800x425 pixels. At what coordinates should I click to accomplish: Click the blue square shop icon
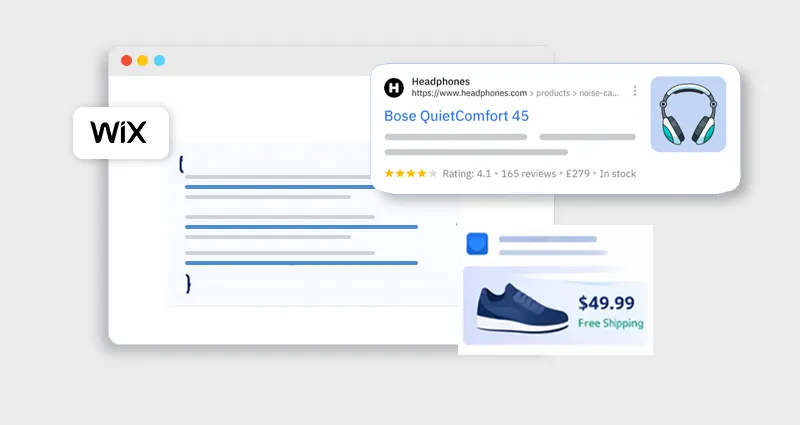tap(477, 244)
